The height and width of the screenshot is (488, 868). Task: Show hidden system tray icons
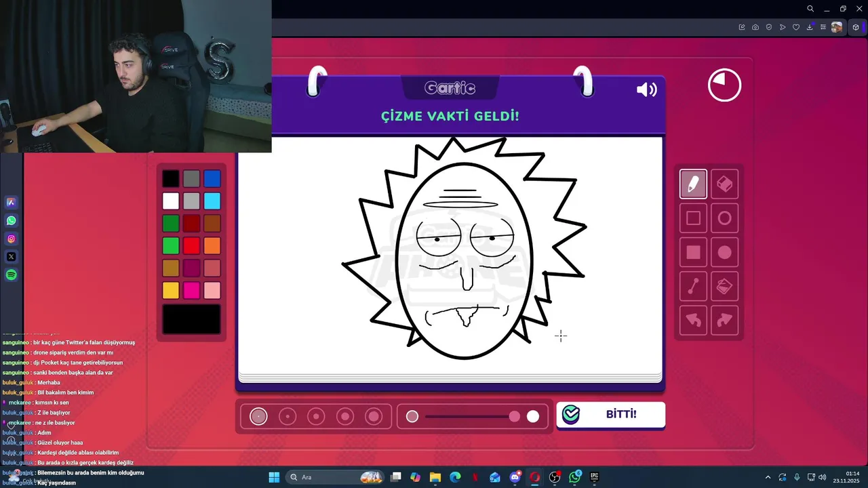coord(768,477)
